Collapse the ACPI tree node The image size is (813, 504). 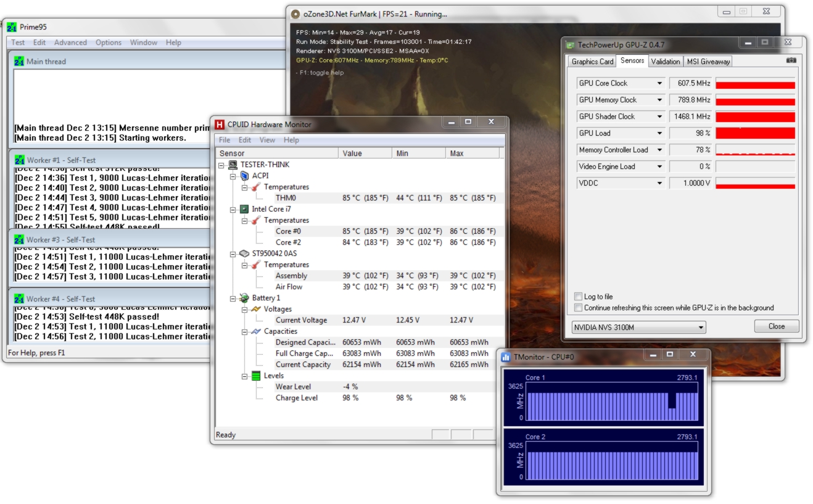point(233,176)
